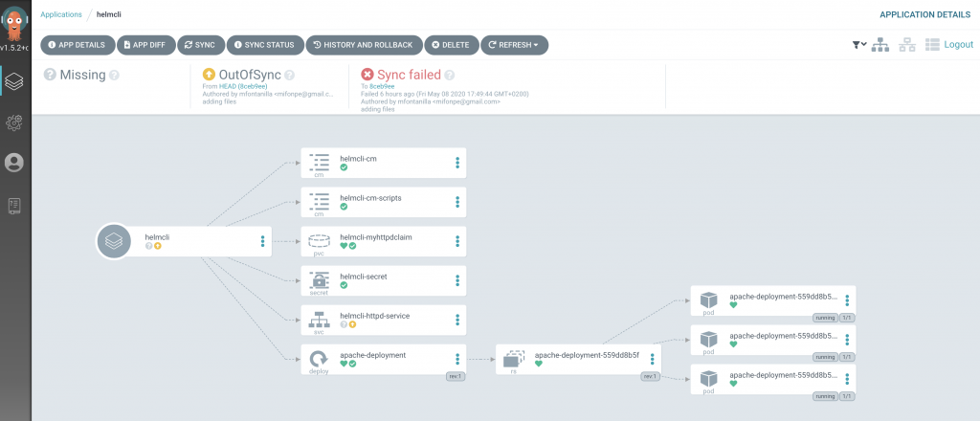Open filter dropdown near view icons
The image size is (980, 421).
[859, 45]
